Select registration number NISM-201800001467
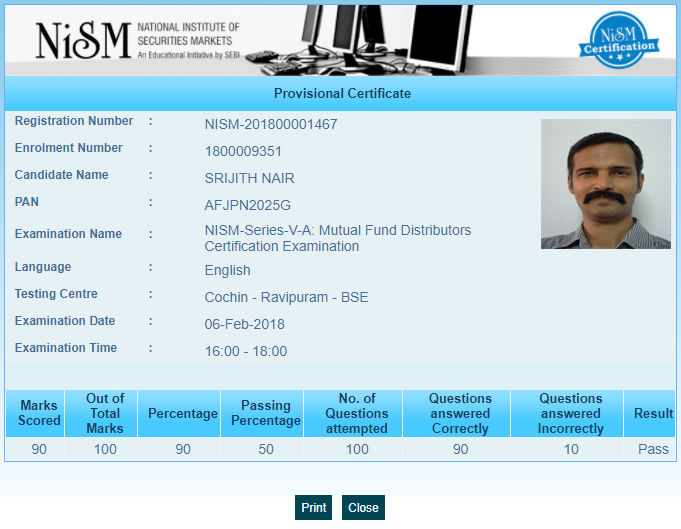Screen dimensions: 681x529 click(271, 125)
